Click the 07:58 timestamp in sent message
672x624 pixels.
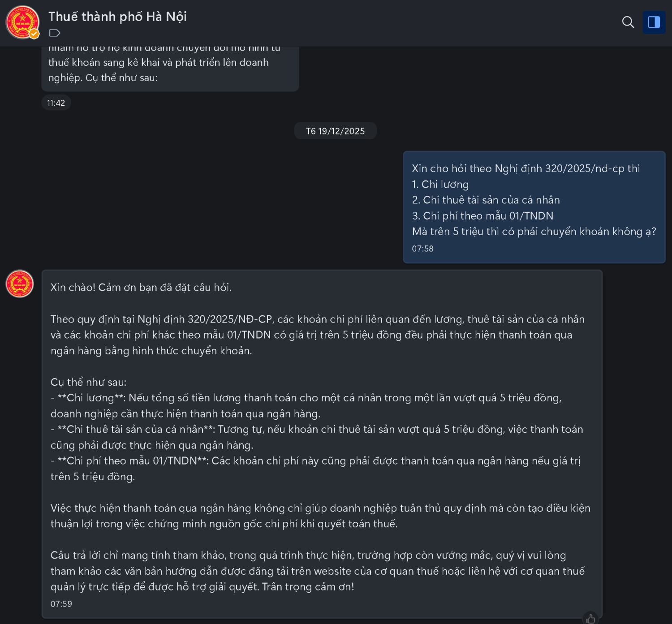click(422, 249)
